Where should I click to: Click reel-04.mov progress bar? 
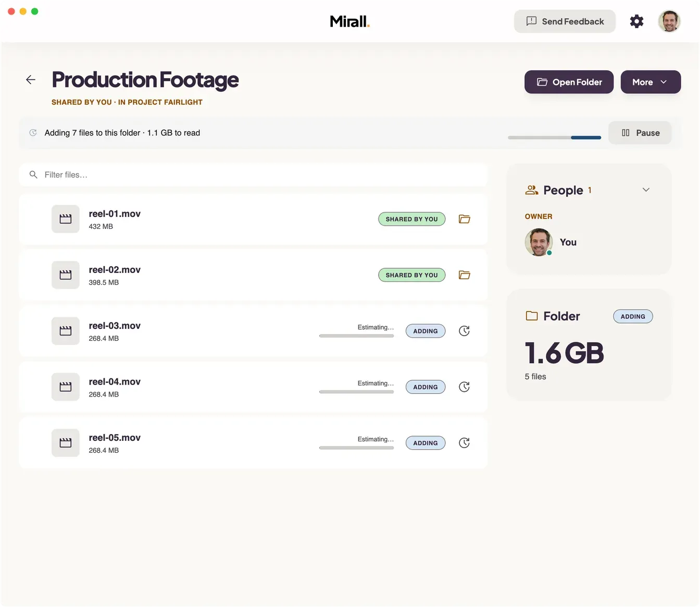click(356, 392)
